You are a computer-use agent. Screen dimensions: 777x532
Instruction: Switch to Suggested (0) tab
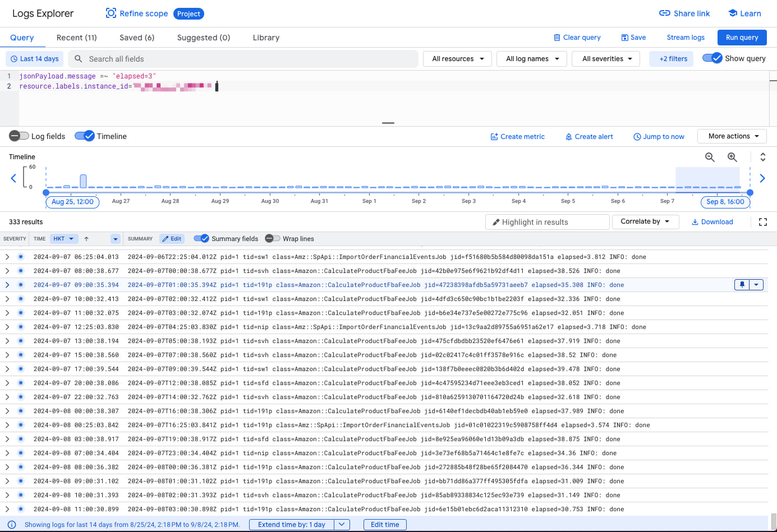click(204, 38)
